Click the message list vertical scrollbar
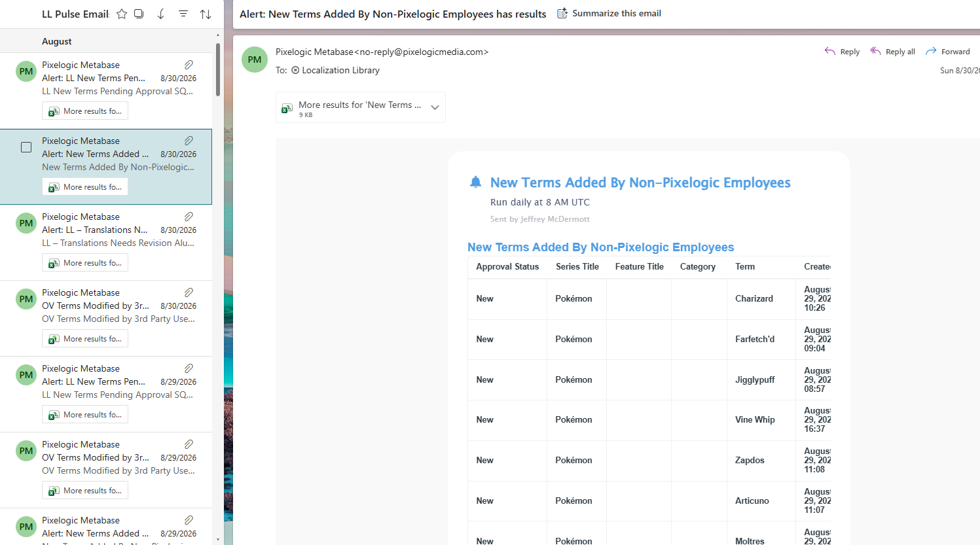The width and height of the screenshot is (980, 545). (218, 70)
